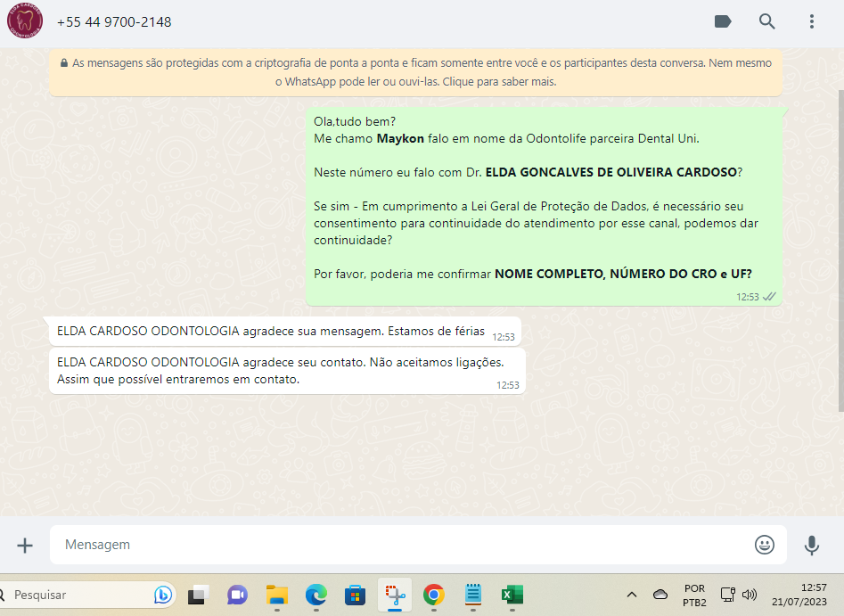Click the vertical chat scrollbar

(840, 251)
